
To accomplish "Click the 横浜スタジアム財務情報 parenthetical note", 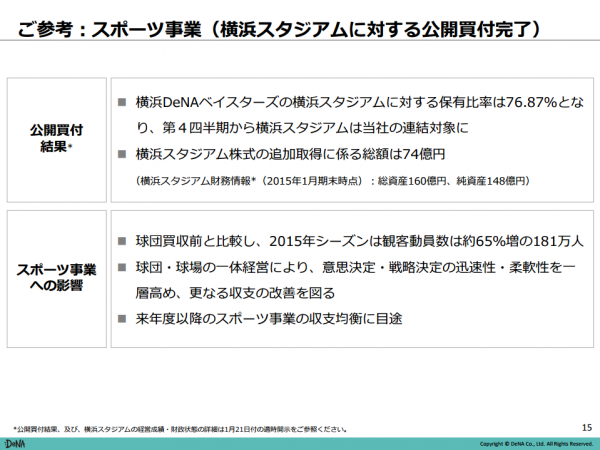I will 333,181.
